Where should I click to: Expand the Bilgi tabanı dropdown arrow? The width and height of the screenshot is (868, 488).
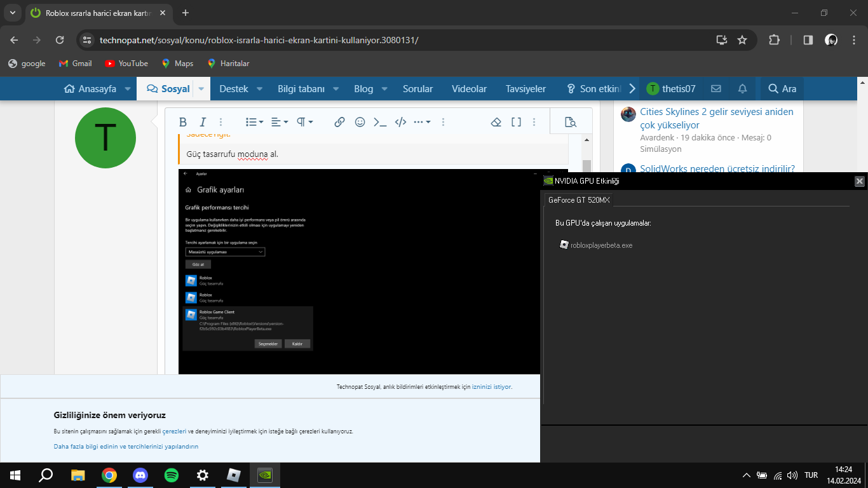(336, 89)
